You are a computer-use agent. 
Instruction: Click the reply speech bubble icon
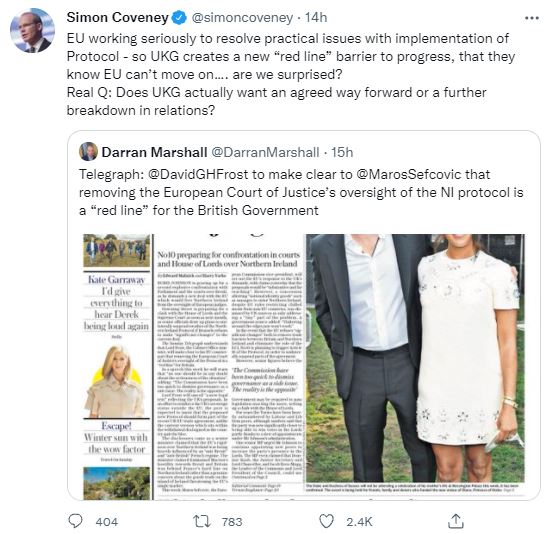75,521
